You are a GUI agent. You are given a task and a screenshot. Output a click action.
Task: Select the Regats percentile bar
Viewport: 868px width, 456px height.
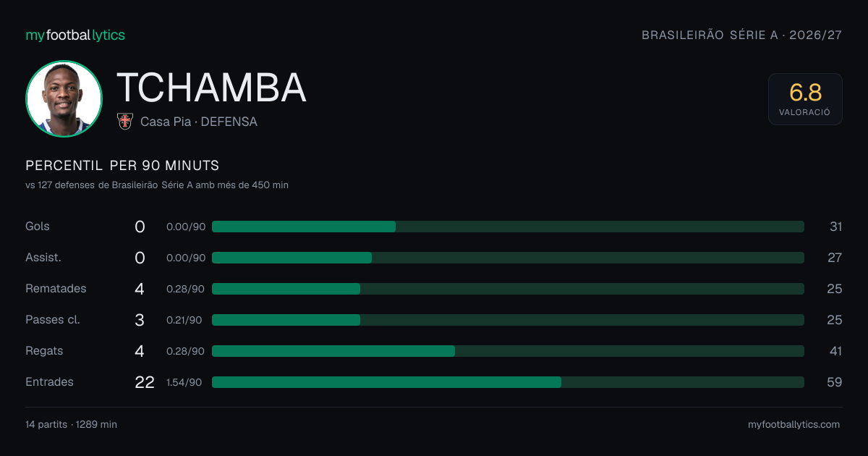point(508,351)
